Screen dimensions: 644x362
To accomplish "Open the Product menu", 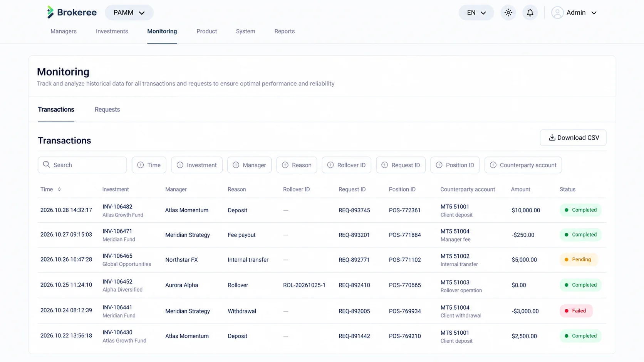I will click(206, 31).
